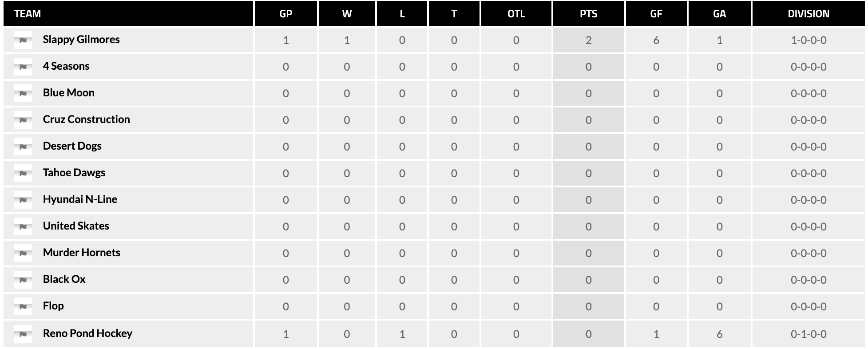Sort by TEAM column header
Image resolution: width=868 pixels, height=349 pixels.
click(28, 14)
